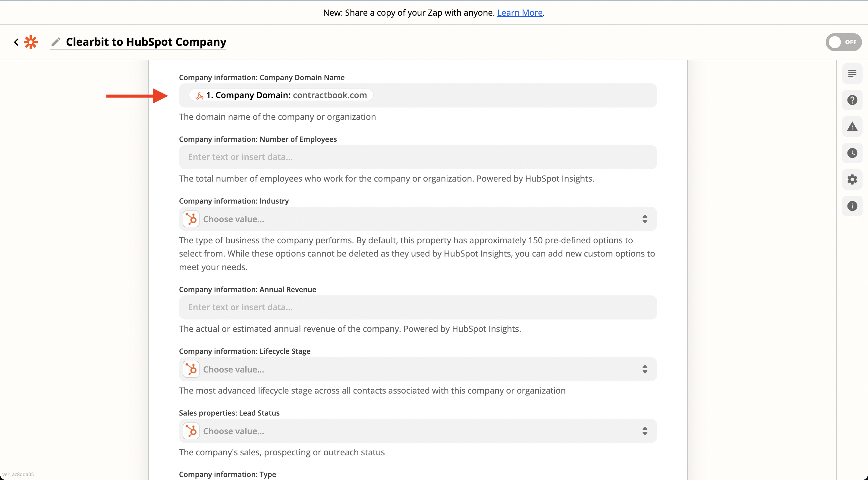Viewport: 868px width, 480px height.
Task: Select the 'ver. ac8dda05' version text
Action: point(18,474)
